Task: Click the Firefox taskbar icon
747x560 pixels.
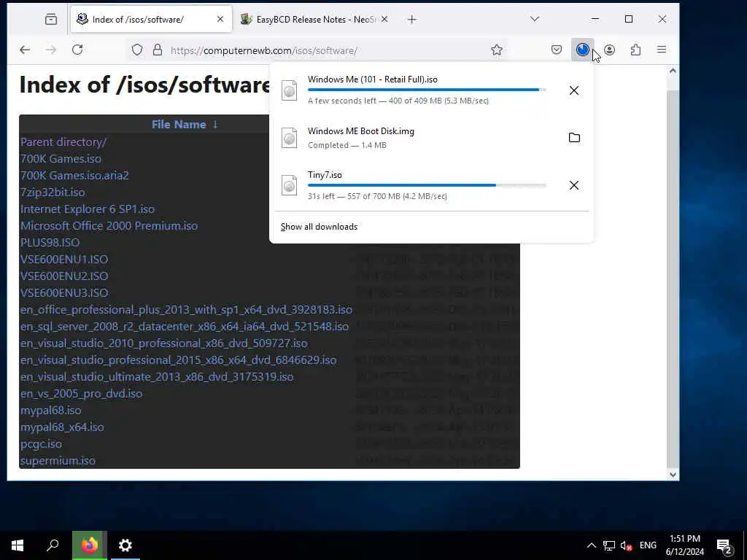Action: tap(89, 545)
